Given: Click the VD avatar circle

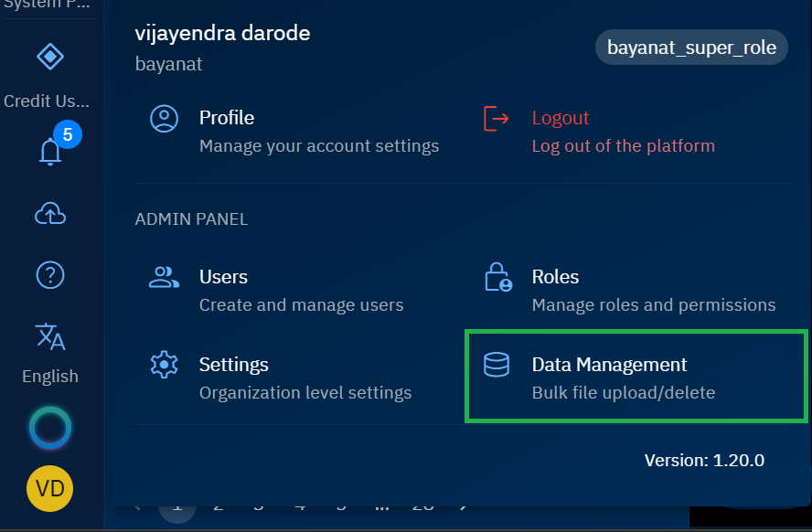Looking at the screenshot, I should (x=49, y=489).
